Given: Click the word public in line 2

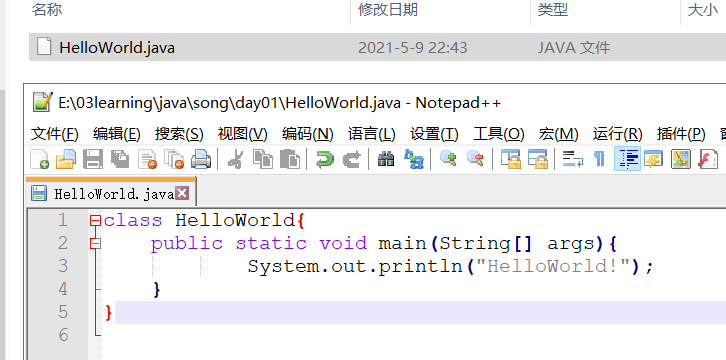Looking at the screenshot, I should coord(187,243).
